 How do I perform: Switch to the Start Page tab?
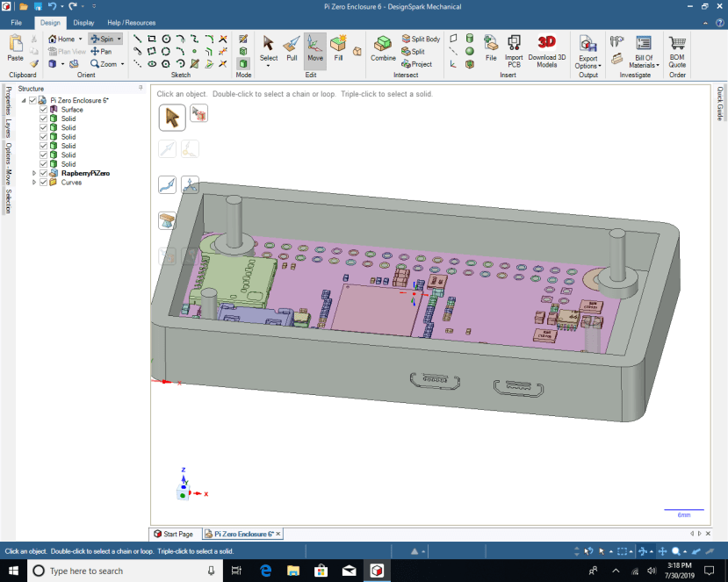pos(174,534)
